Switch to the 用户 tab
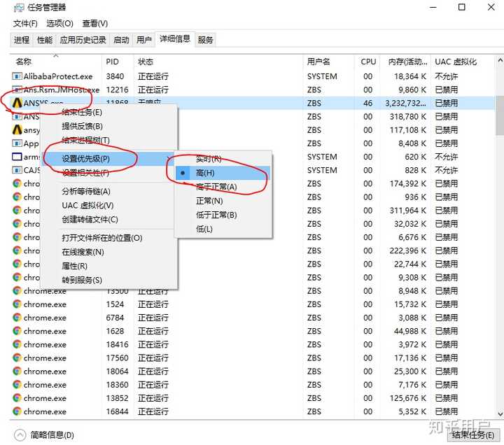The width and height of the screenshot is (504, 445). [x=143, y=40]
